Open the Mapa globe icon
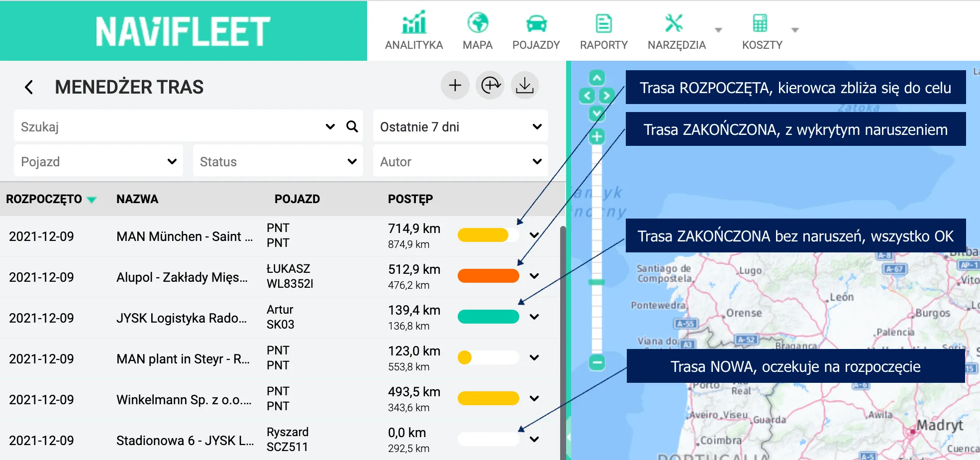The height and width of the screenshot is (460, 980). click(478, 22)
